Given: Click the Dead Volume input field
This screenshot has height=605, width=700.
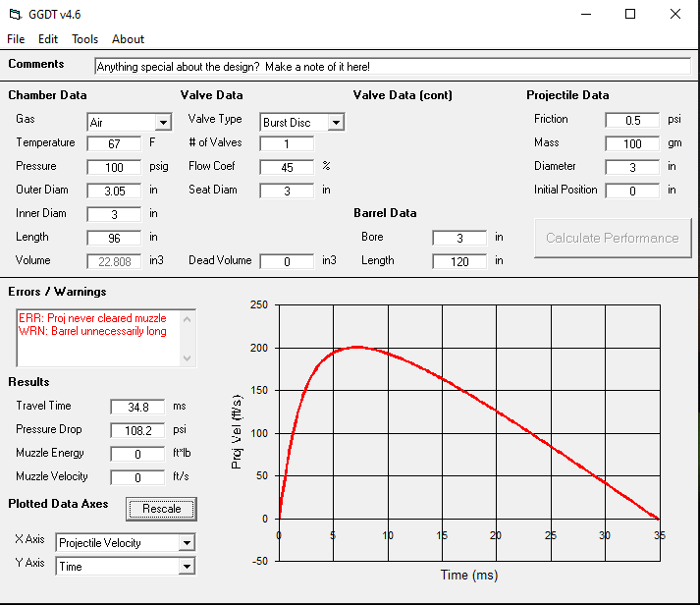Looking at the screenshot, I should [x=287, y=261].
